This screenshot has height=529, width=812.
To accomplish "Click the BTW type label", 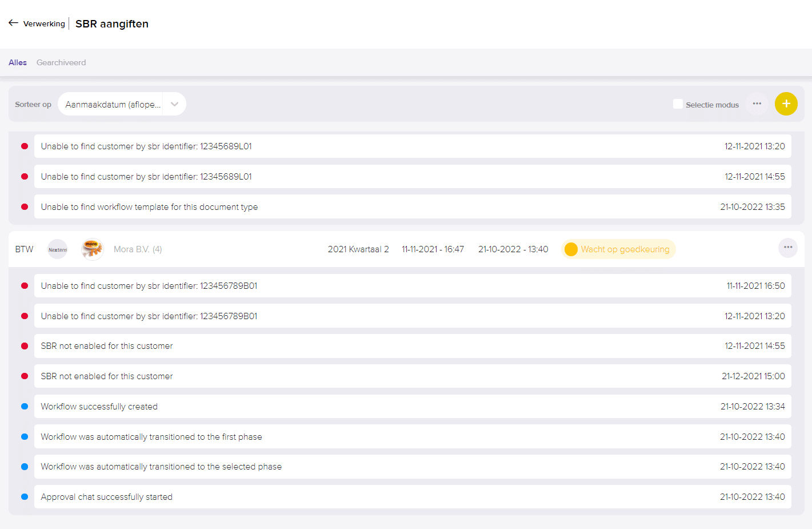I will [x=24, y=249].
